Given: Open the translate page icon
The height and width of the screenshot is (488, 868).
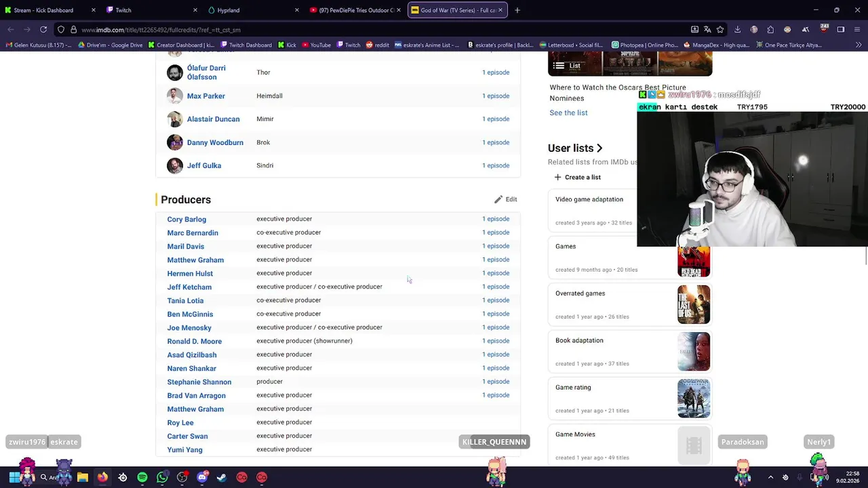Looking at the screenshot, I should 707,30.
